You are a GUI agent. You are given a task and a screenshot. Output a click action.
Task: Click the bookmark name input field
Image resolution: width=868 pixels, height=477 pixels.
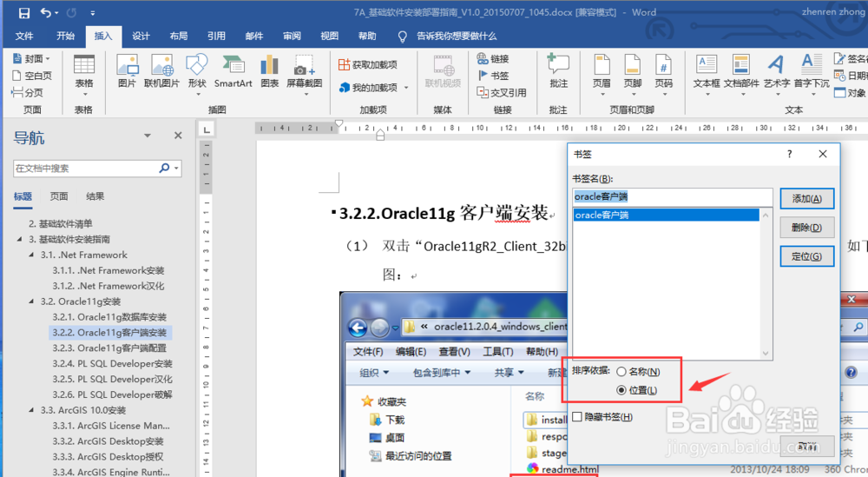pyautogui.click(x=672, y=196)
